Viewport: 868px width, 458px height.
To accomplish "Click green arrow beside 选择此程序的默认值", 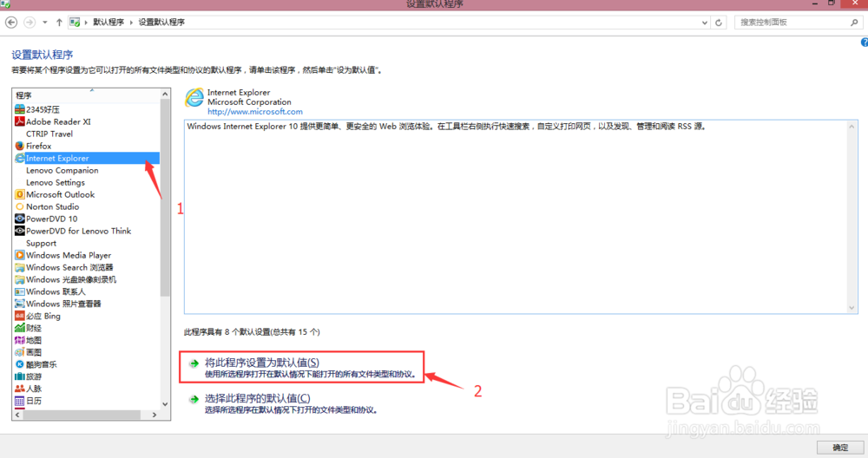I will point(194,399).
